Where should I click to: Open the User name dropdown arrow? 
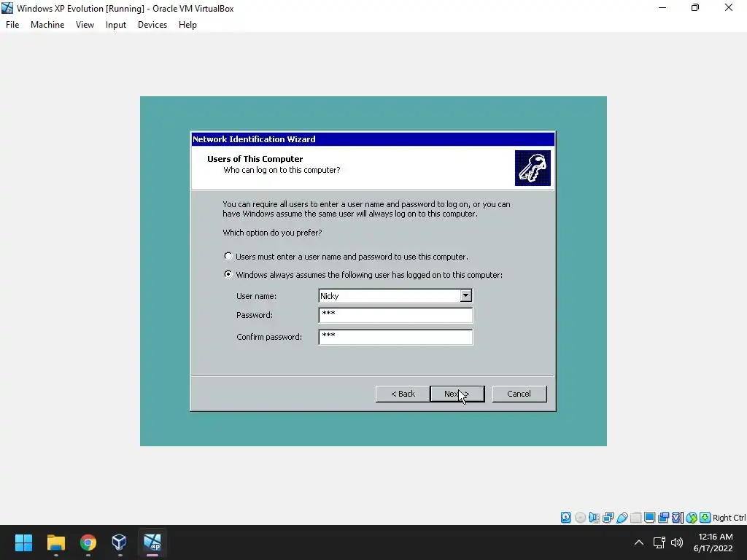point(466,296)
